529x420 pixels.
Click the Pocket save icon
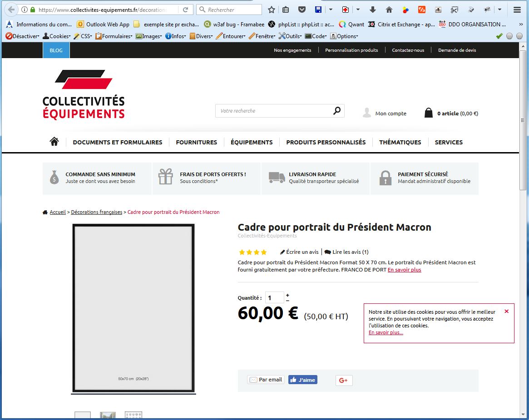click(302, 10)
